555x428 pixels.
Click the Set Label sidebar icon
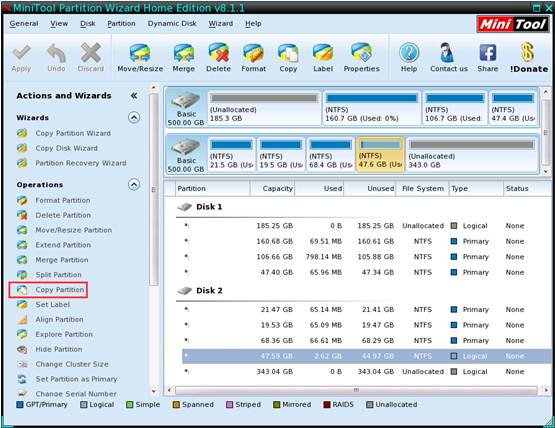(22, 304)
